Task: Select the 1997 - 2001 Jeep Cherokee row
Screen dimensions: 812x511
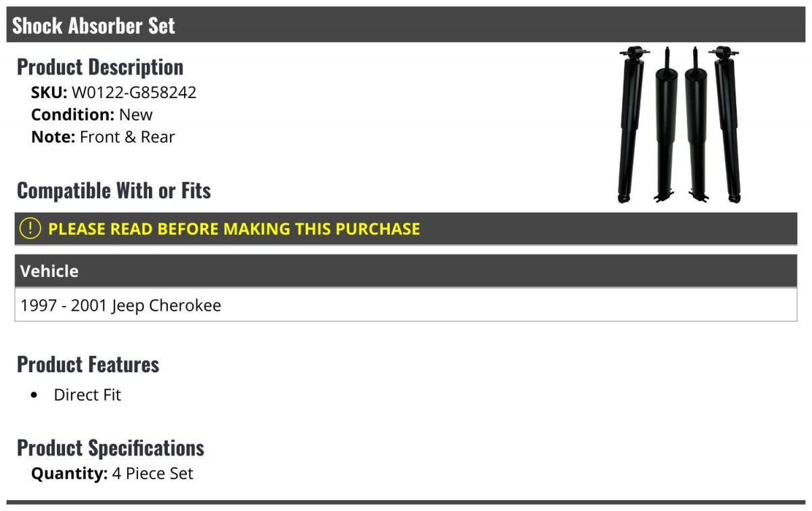Action: pos(120,305)
